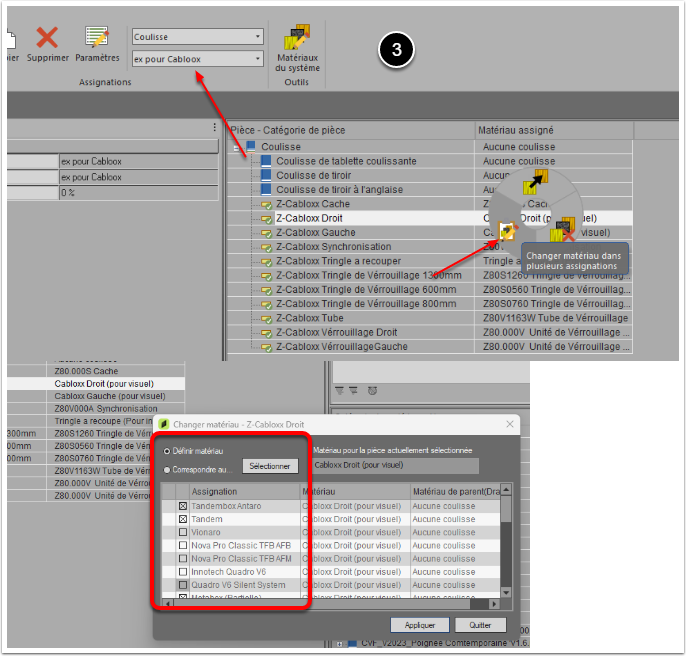The width and height of the screenshot is (686, 656).
Task: Open the left panel three-dot options menu
Action: tap(214, 127)
